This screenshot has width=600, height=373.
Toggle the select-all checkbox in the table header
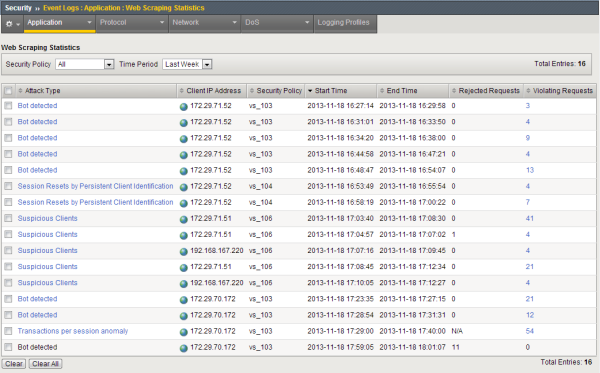tap(8, 91)
